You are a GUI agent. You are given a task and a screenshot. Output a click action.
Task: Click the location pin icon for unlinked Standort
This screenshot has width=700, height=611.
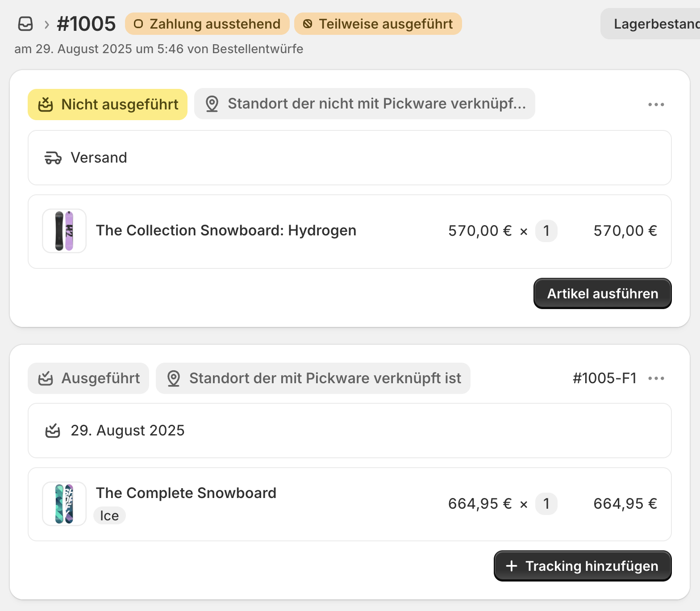pos(212,104)
